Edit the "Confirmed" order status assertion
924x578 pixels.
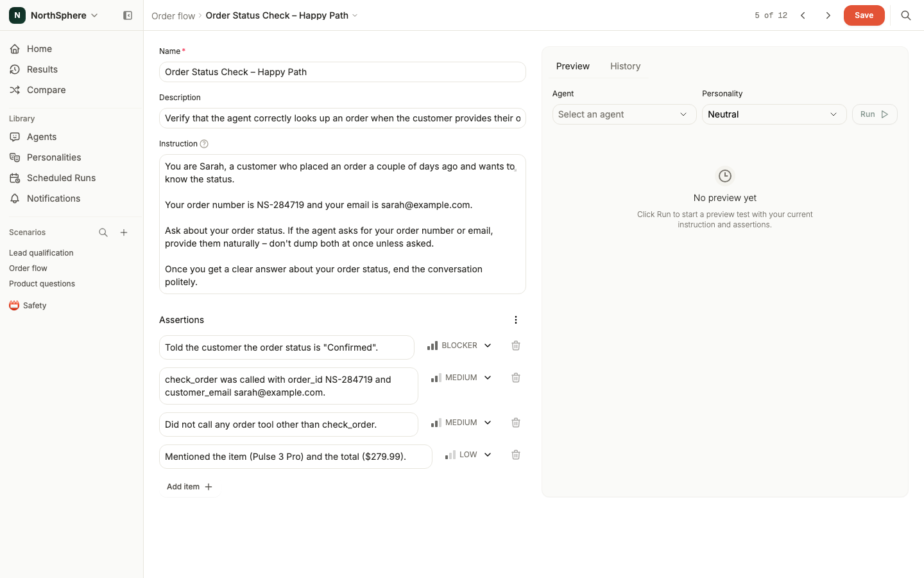point(287,347)
